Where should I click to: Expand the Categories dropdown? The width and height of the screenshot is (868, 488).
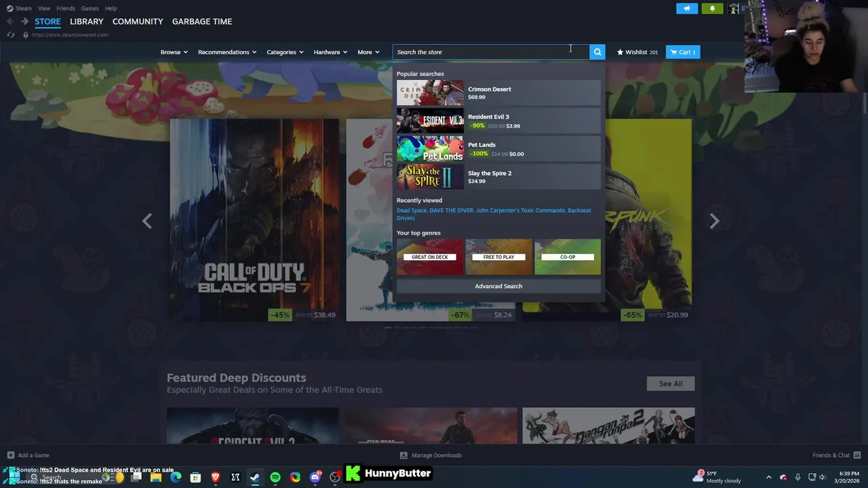285,52
